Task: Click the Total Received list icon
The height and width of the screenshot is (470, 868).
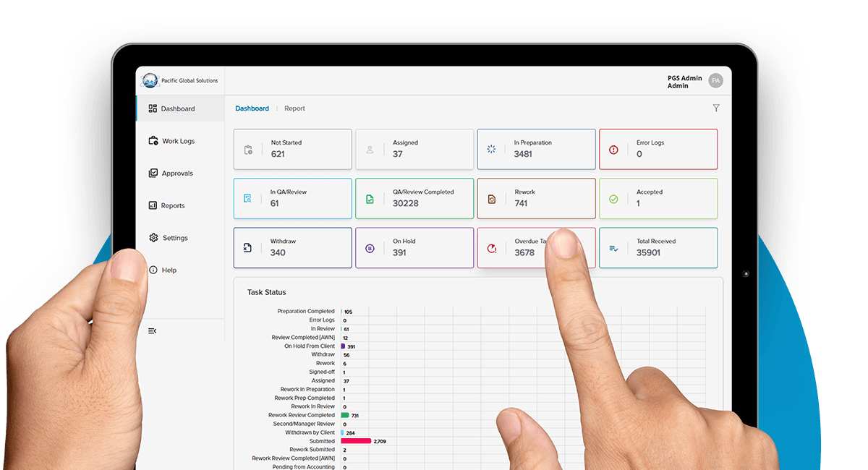Action: click(613, 248)
